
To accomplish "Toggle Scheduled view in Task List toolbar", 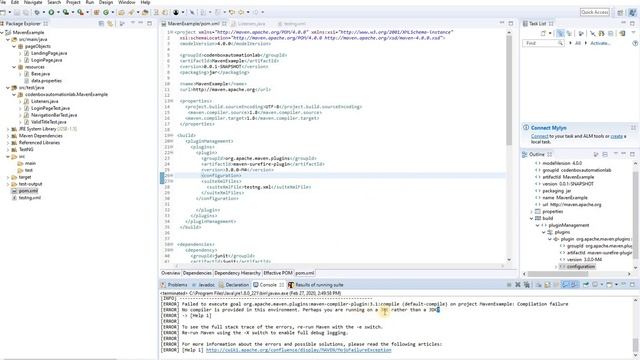I will point(569,33).
